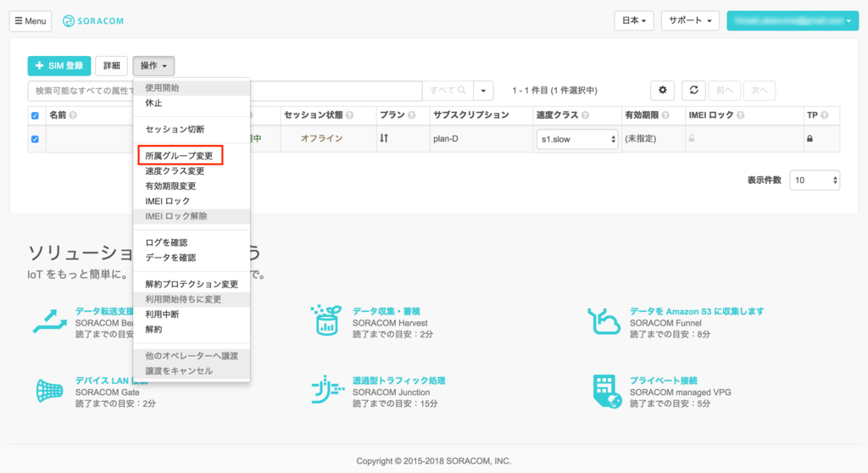Open the サポート dropdown
The image size is (868, 473).
click(x=690, y=20)
